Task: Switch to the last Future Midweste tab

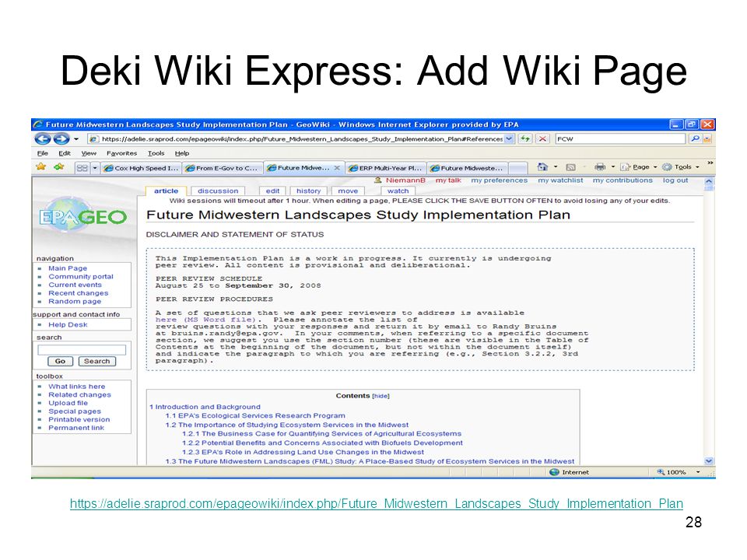Action: coord(467,168)
